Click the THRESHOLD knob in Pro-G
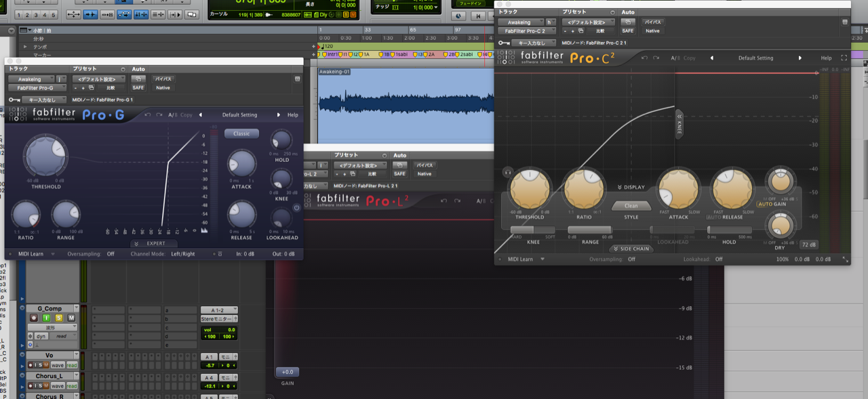 click(46, 156)
